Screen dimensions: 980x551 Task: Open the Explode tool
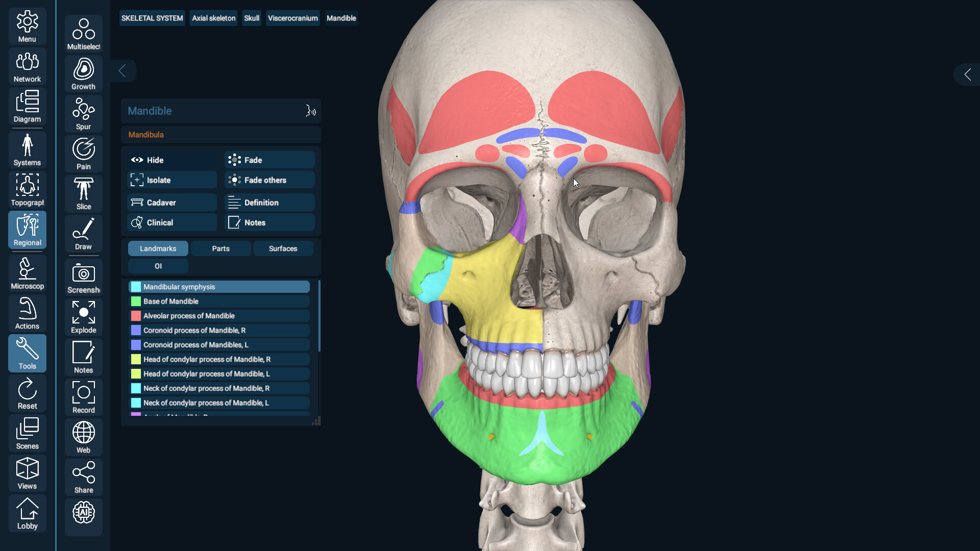[x=83, y=316]
